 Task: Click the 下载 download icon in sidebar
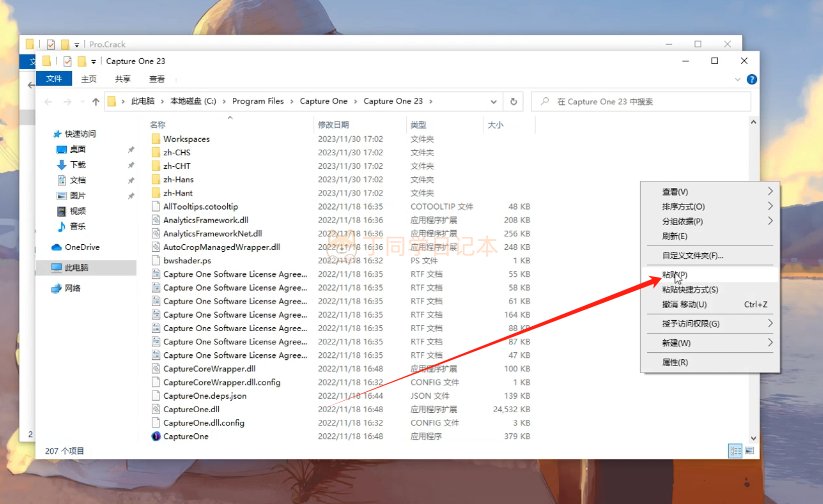[61, 164]
